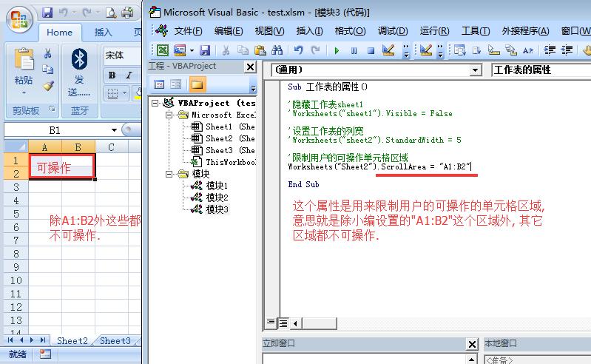The height and width of the screenshot is (364, 591).
Task: Open print preview in Excel quick access toolbar
Action: tap(111, 13)
